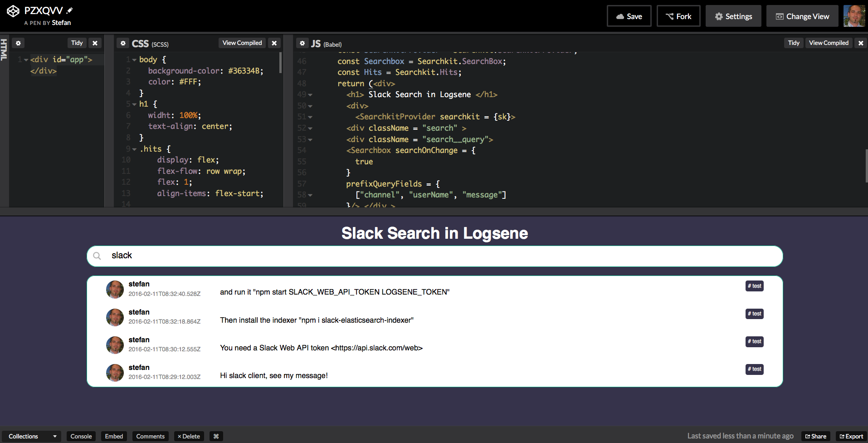Close the JS editor panel
The height and width of the screenshot is (443, 868).
click(x=861, y=43)
